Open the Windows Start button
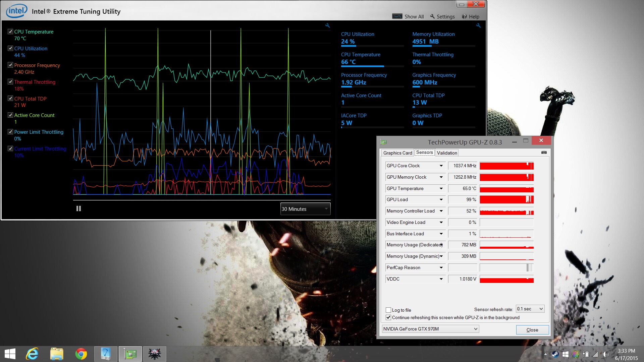This screenshot has width=644, height=362. 10,354
